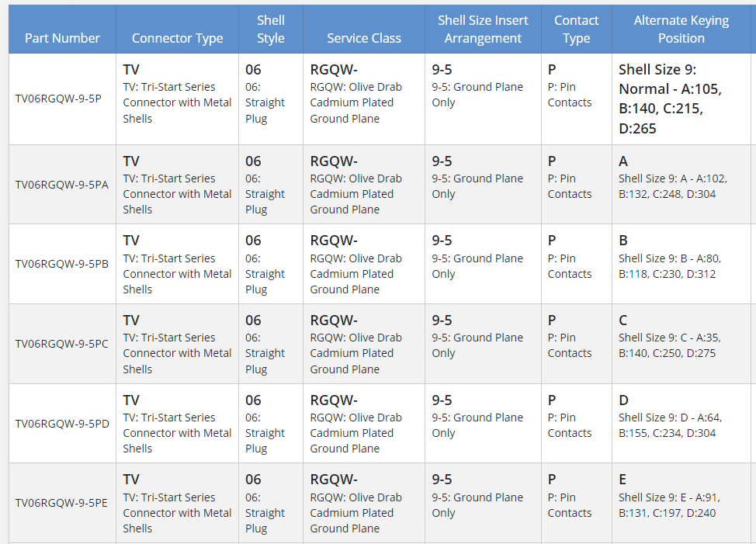
Task: Click the Connector Type column header
Action: (177, 38)
